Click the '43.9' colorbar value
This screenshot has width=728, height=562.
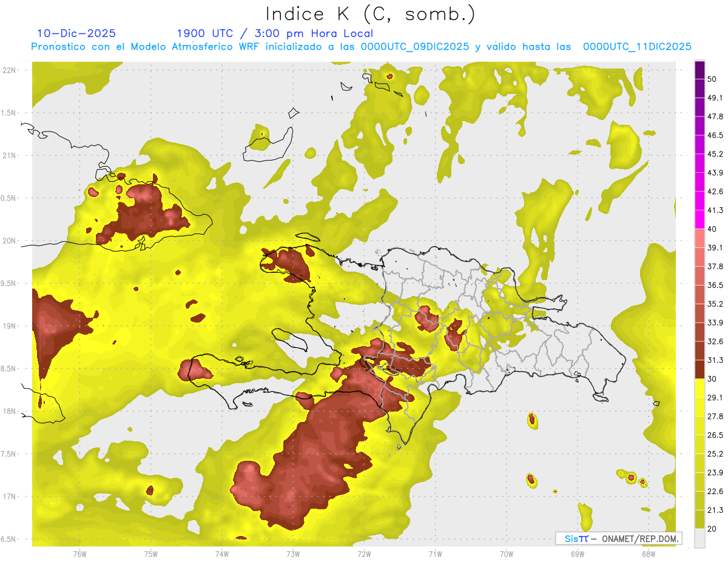click(715, 173)
